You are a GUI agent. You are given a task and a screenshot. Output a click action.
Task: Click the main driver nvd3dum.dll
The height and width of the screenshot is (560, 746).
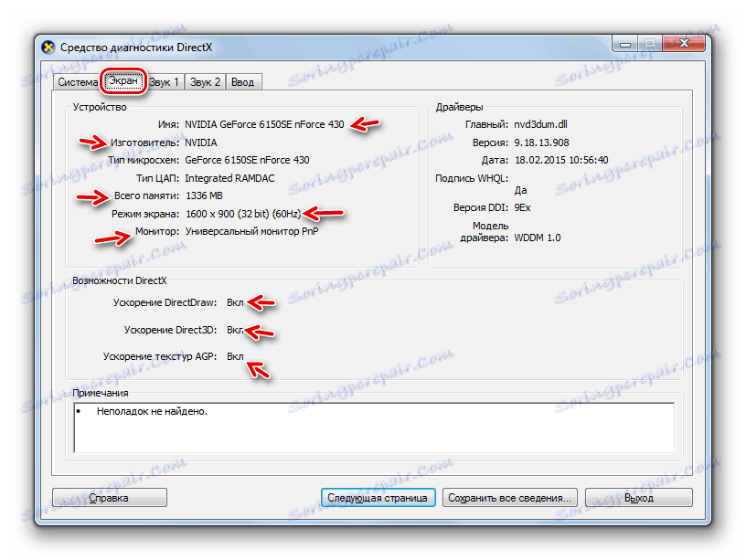click(540, 124)
